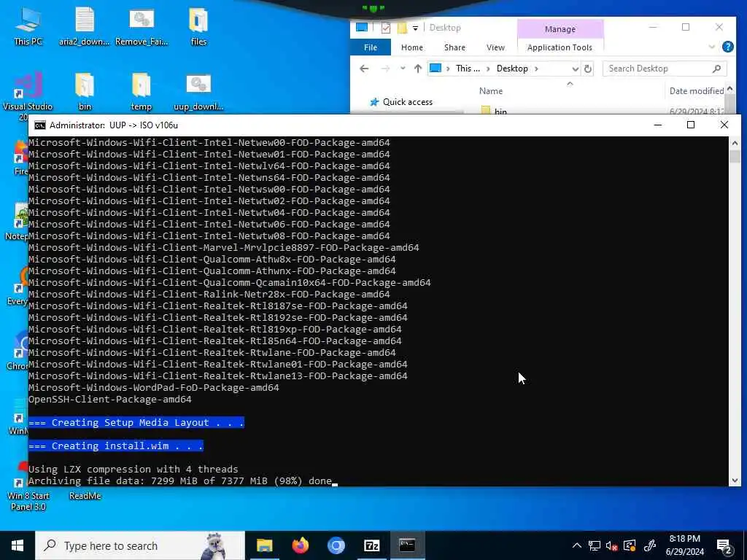
Task: Open Application Tools tab in Explorer
Action: [560, 47]
